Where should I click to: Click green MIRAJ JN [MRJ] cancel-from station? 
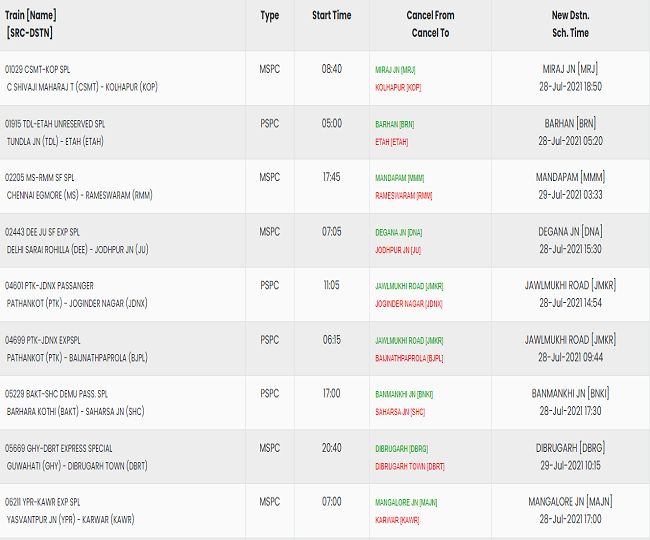[x=396, y=70]
